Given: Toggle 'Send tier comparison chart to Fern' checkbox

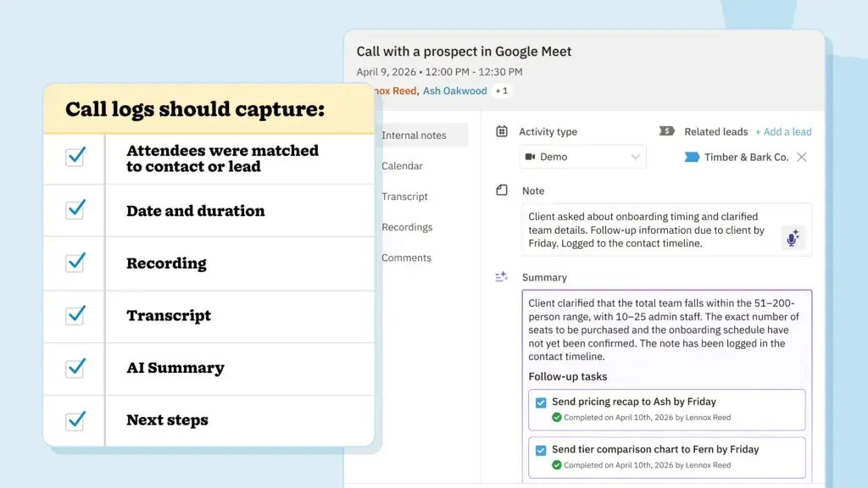Looking at the screenshot, I should [x=541, y=451].
